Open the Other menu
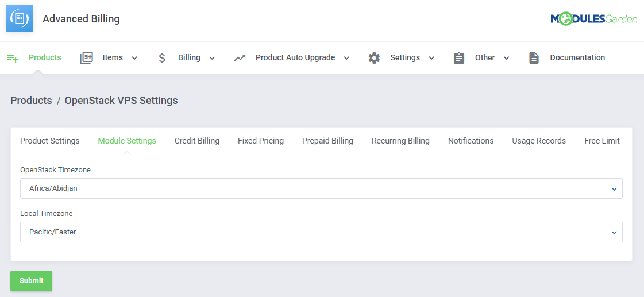The image size is (644, 297). coord(485,57)
